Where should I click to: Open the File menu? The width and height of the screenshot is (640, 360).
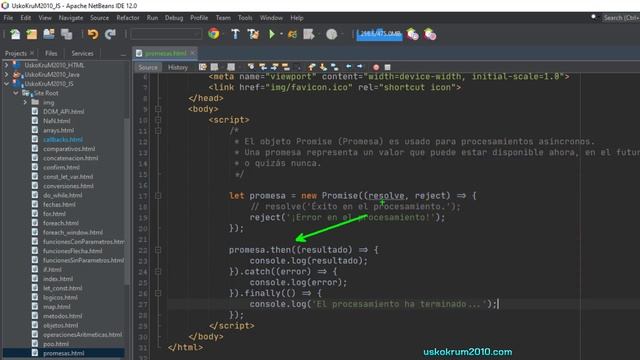coord(8,18)
